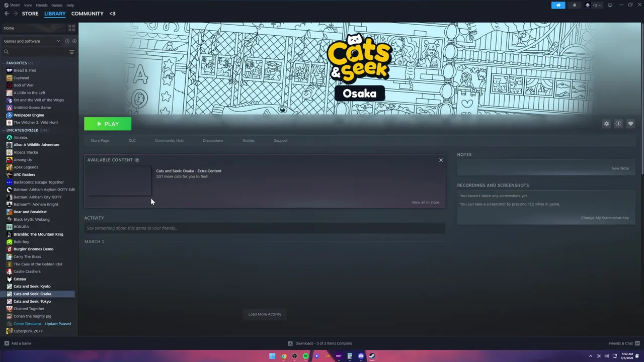This screenshot has width=644, height=362.
Task: Sort library by recent activity clock icon
Action: tap(66, 41)
